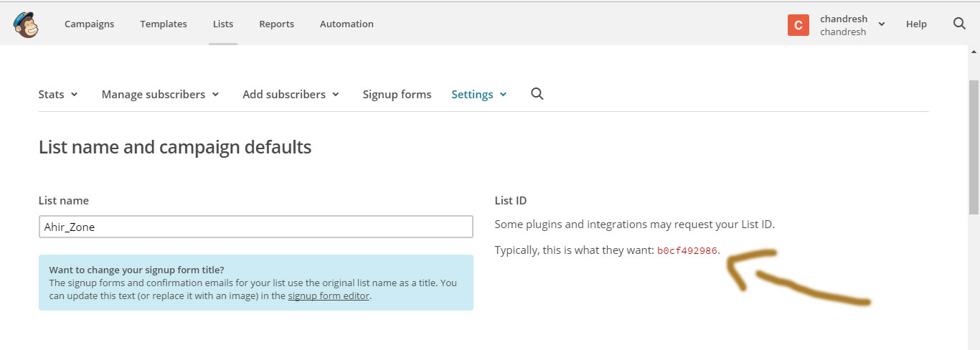This screenshot has width=980, height=350.
Task: Open Signup forms tab
Action: pyautogui.click(x=397, y=94)
